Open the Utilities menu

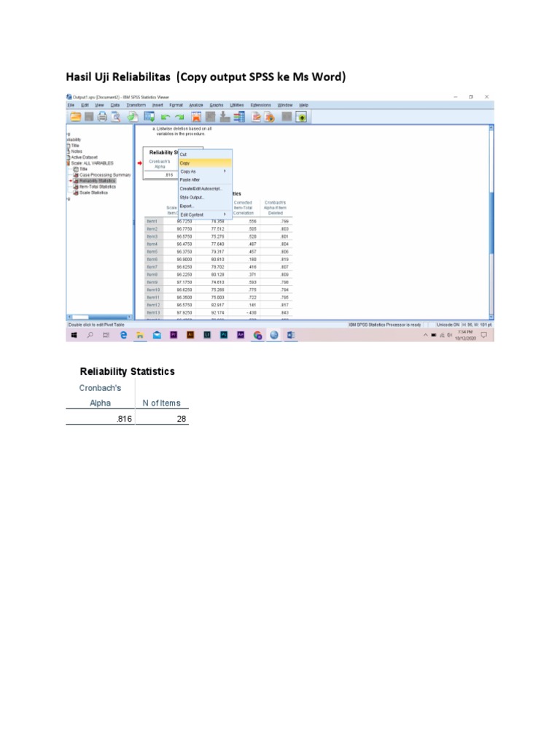pos(237,105)
